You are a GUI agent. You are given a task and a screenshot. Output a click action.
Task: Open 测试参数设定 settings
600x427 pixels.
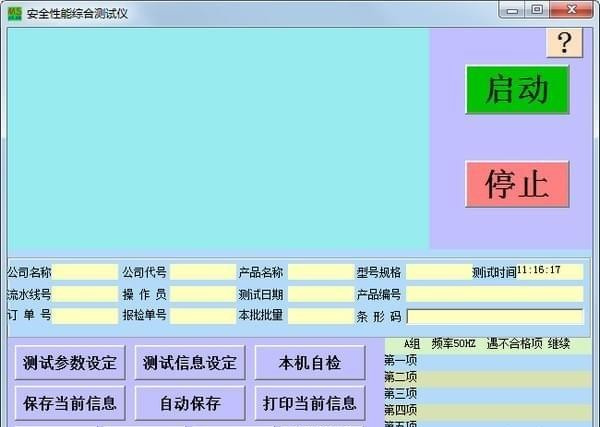click(x=70, y=362)
